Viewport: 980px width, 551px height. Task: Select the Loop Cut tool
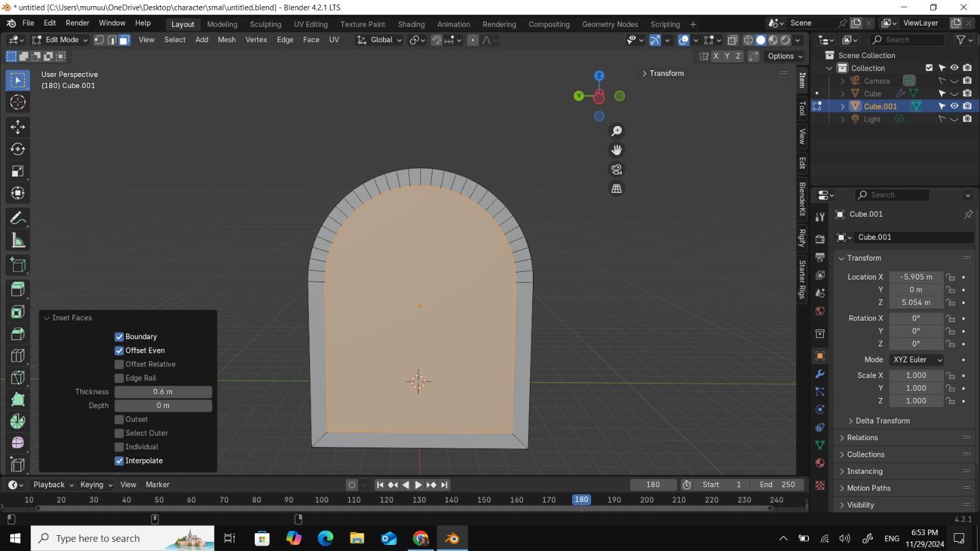[x=18, y=356]
